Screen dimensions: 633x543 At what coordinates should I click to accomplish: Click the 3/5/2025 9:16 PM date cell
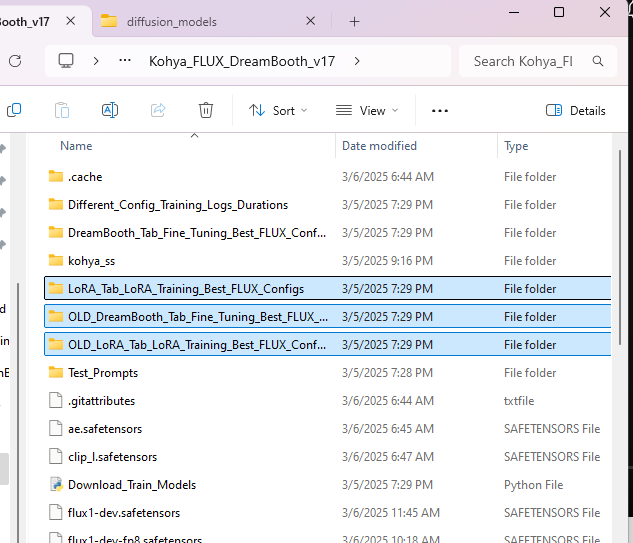click(x=387, y=261)
